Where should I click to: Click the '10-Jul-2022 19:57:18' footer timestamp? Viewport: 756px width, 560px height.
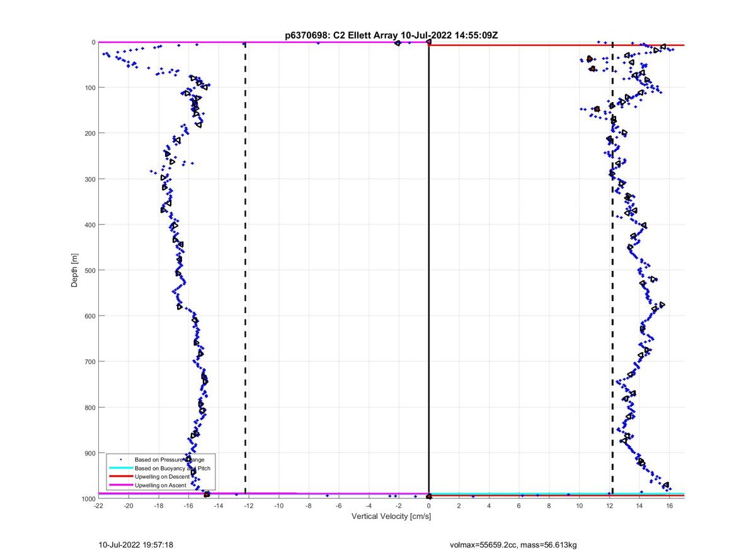point(137,544)
